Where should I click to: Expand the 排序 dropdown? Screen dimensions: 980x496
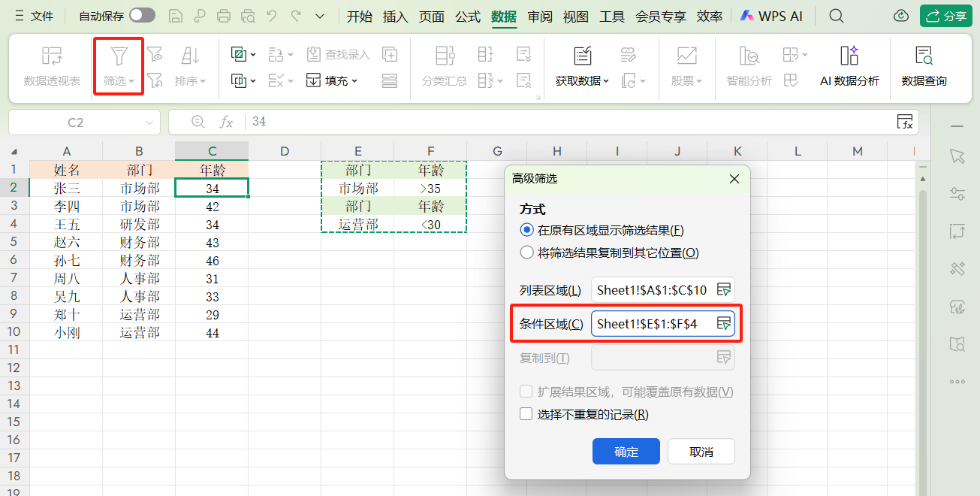(190, 81)
